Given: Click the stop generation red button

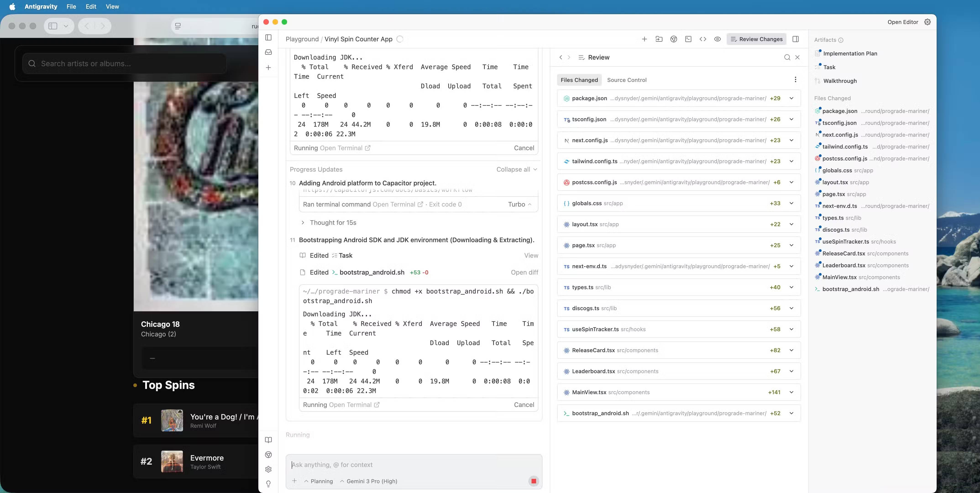Looking at the screenshot, I should point(533,481).
